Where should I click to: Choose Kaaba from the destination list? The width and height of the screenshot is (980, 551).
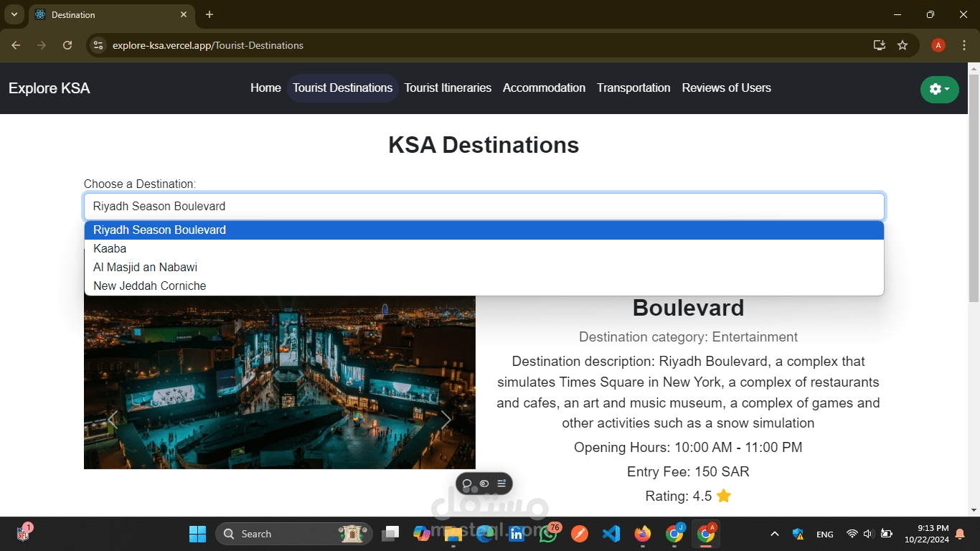484,248
